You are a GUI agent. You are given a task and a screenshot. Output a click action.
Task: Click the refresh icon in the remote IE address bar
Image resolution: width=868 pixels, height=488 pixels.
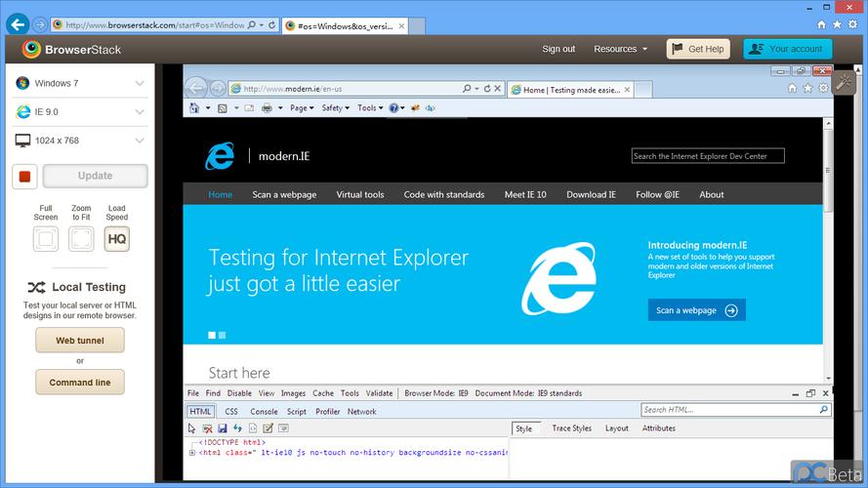tap(487, 89)
